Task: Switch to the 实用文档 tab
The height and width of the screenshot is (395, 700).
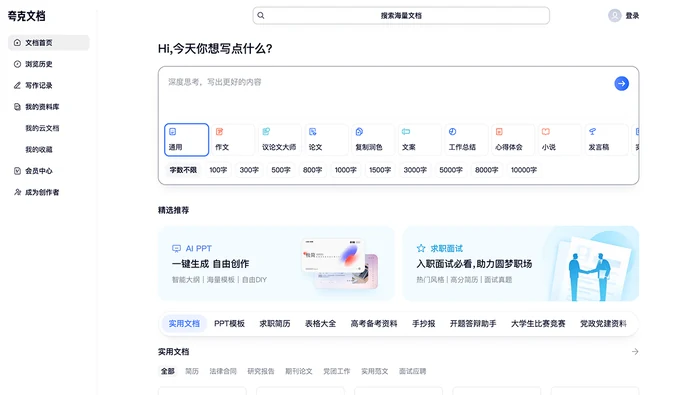Action: tap(184, 324)
